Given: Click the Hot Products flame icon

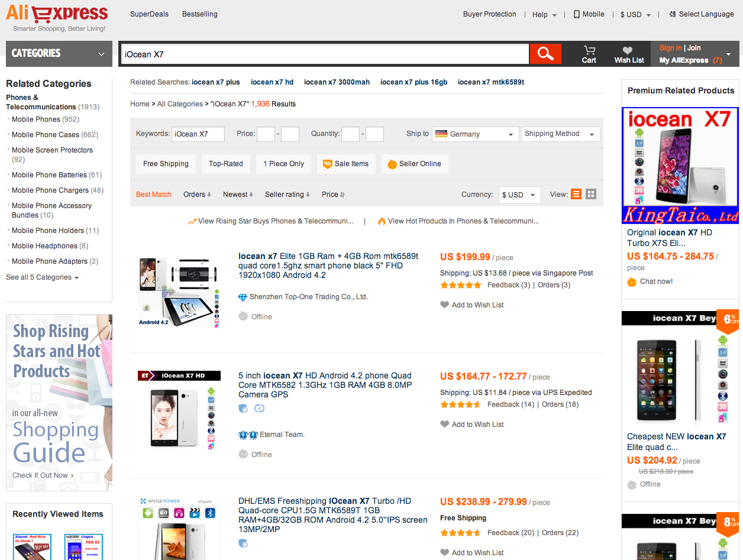Looking at the screenshot, I should coord(382,221).
